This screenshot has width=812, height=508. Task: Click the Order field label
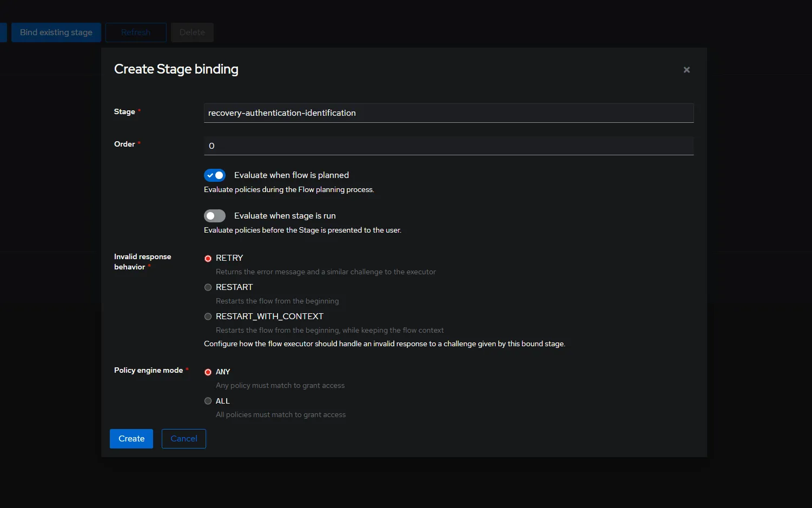click(x=124, y=144)
